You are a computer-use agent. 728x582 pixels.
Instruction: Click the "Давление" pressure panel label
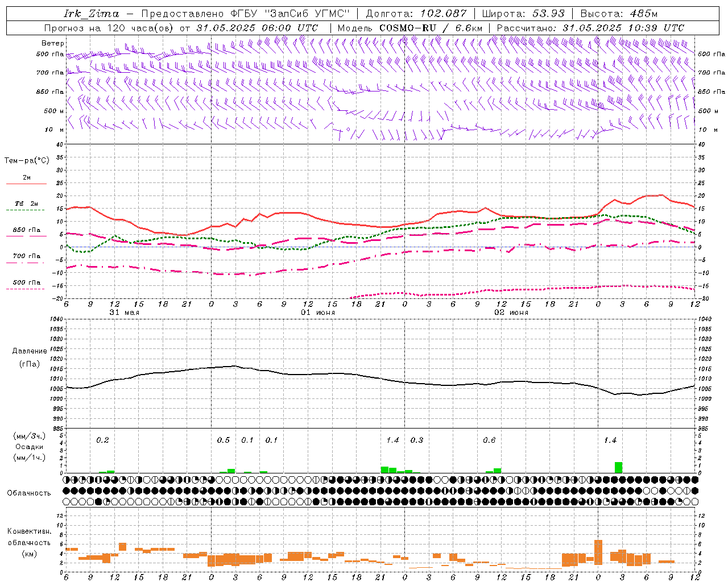click(30, 351)
